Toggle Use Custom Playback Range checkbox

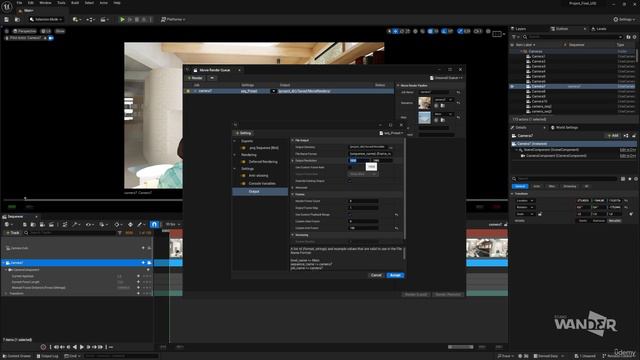pos(351,214)
